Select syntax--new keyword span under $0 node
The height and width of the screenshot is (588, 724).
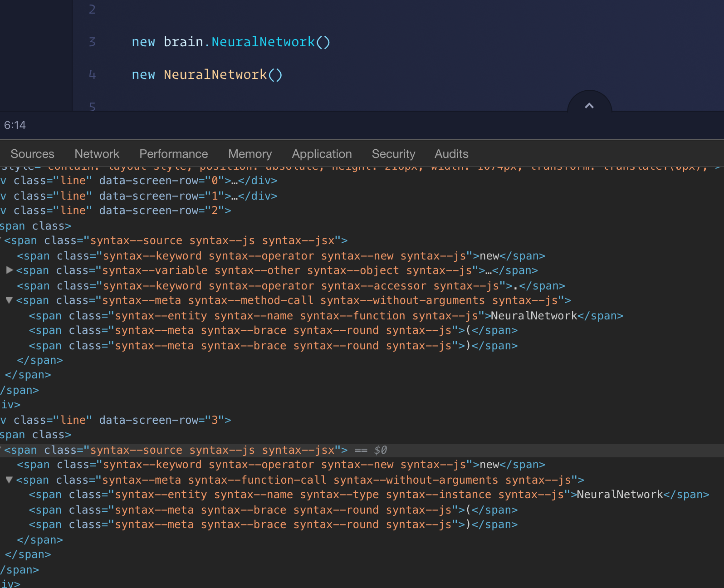click(281, 465)
